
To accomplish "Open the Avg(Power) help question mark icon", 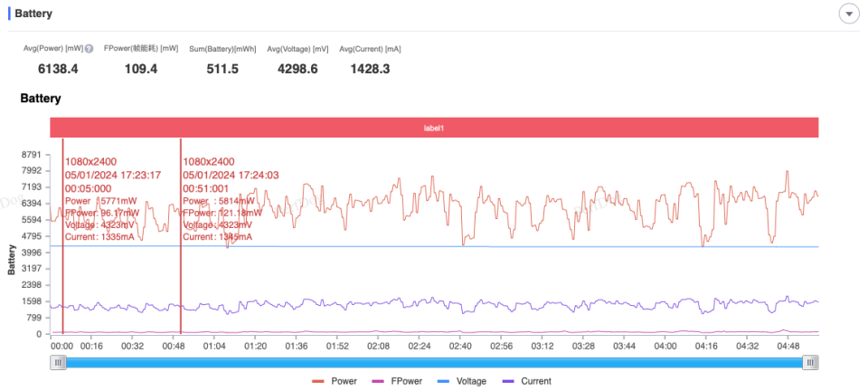I will 90,49.
